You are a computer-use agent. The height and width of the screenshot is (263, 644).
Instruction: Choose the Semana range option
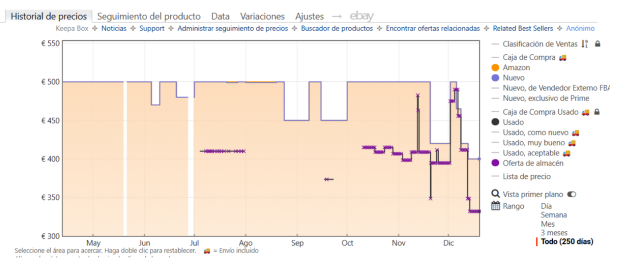[x=553, y=215]
